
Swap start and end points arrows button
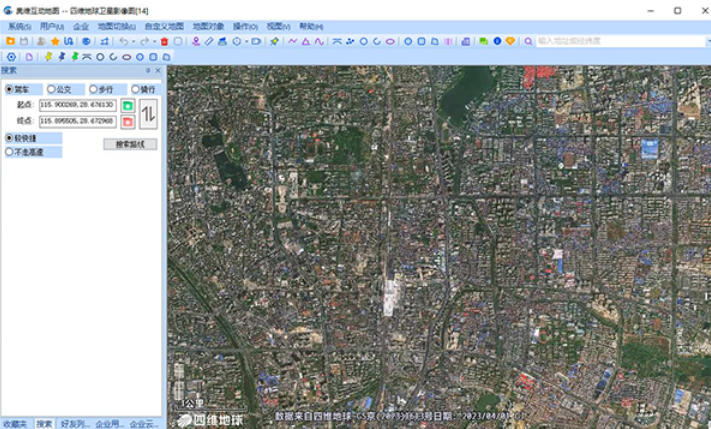click(148, 113)
